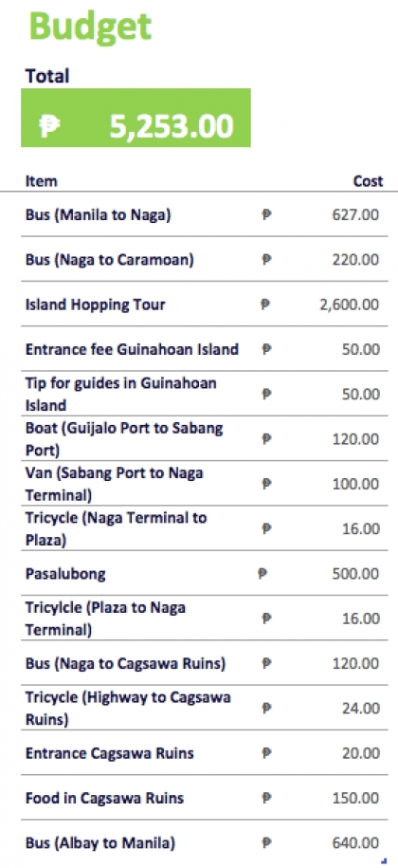398x868 pixels.
Task: Select the Boat (Guijalo Port to Sabang Port) item
Action: (x=124, y=439)
